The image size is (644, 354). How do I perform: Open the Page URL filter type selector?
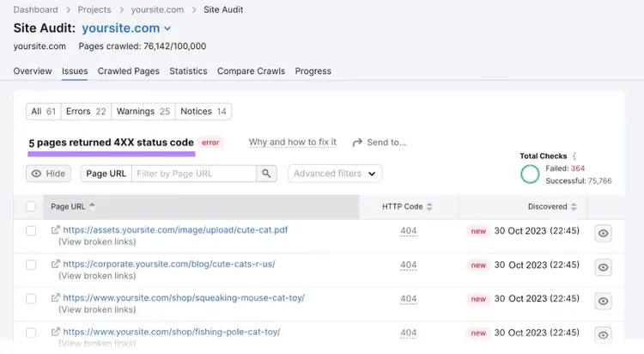(106, 174)
